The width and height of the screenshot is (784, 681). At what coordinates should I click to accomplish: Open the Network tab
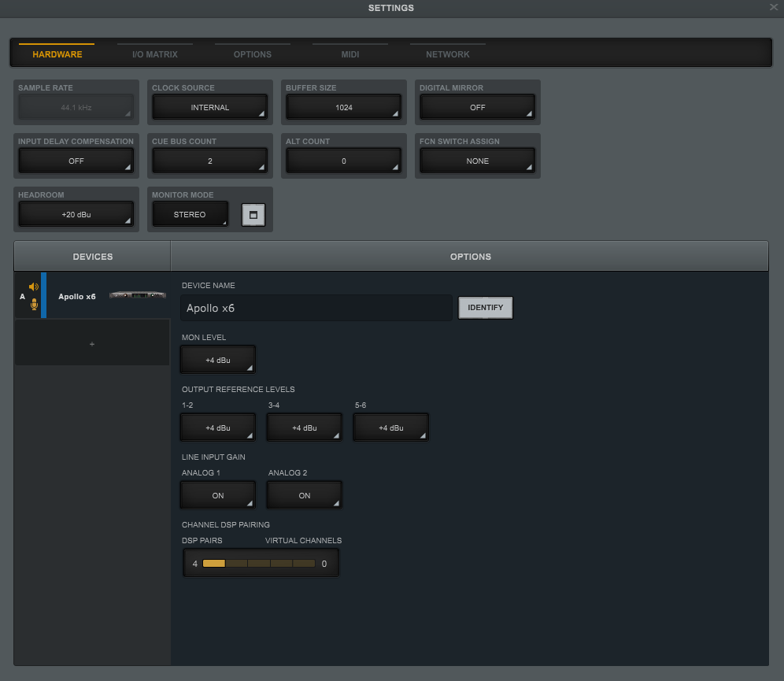(447, 54)
